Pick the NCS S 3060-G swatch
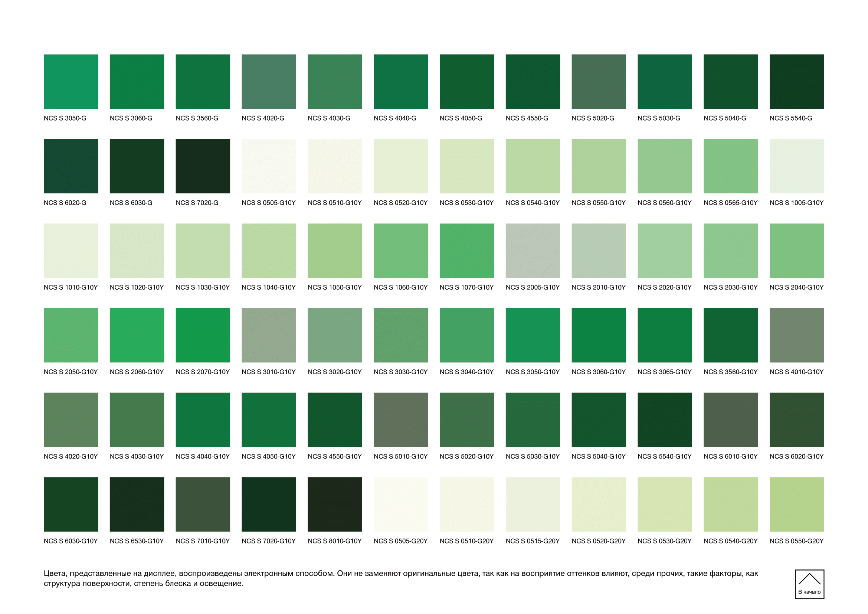 137,82
